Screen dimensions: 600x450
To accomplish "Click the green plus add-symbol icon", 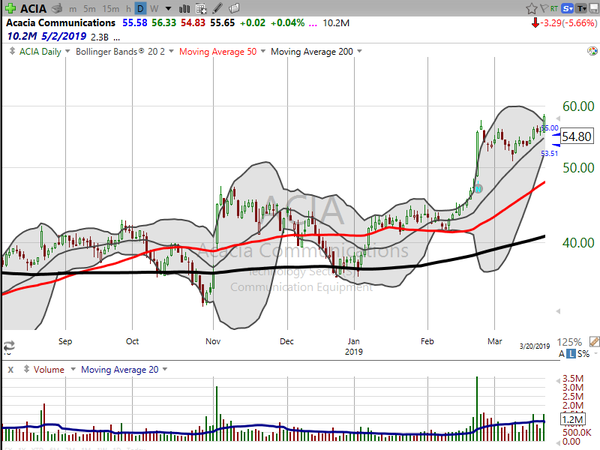I will pyautogui.click(x=10, y=8).
